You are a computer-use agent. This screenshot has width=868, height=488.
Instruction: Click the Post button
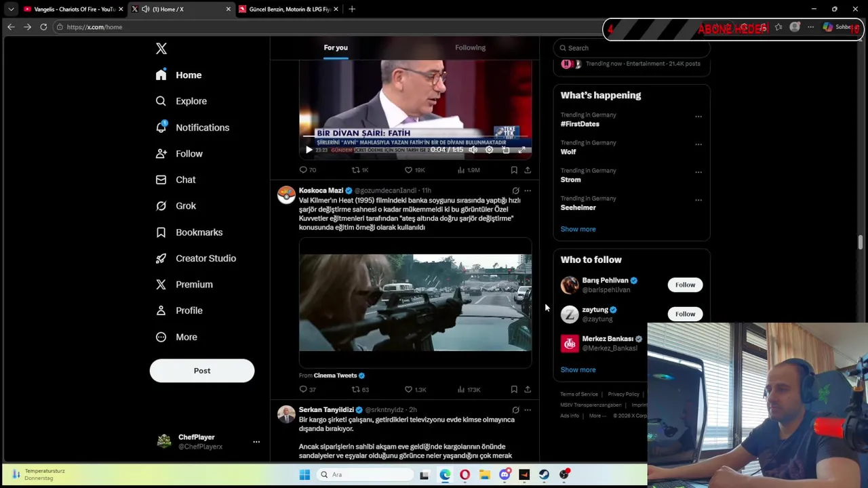click(x=202, y=371)
